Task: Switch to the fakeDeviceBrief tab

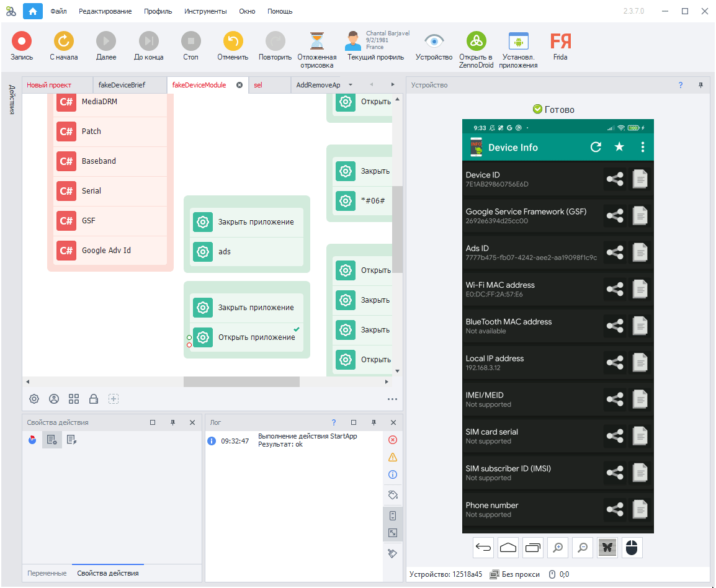Action: pos(122,85)
